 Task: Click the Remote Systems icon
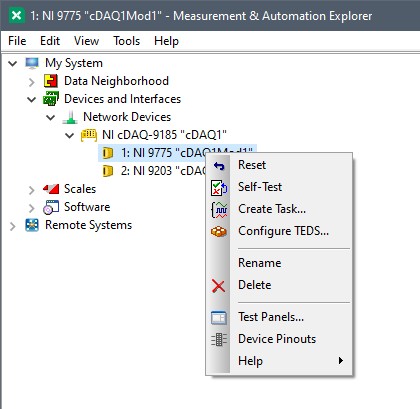point(32,225)
